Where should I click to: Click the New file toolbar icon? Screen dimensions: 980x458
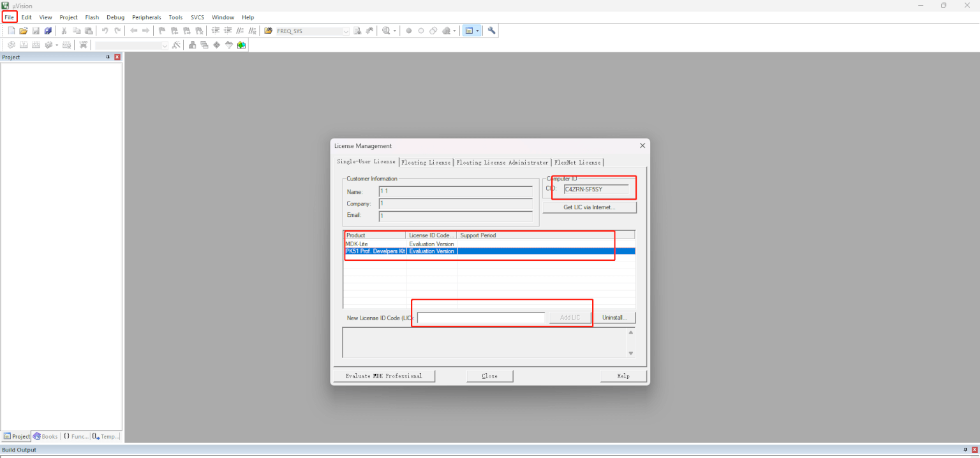point(11,31)
